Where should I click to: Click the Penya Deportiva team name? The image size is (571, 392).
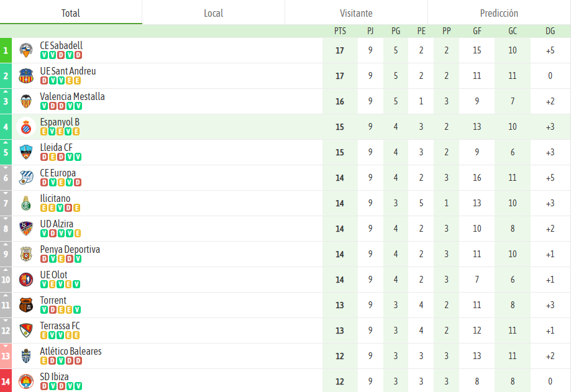70,249
